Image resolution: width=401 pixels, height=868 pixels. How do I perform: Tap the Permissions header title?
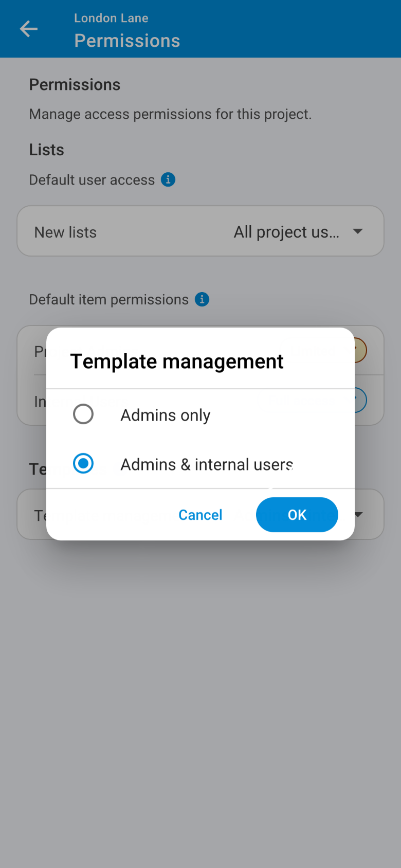(127, 41)
